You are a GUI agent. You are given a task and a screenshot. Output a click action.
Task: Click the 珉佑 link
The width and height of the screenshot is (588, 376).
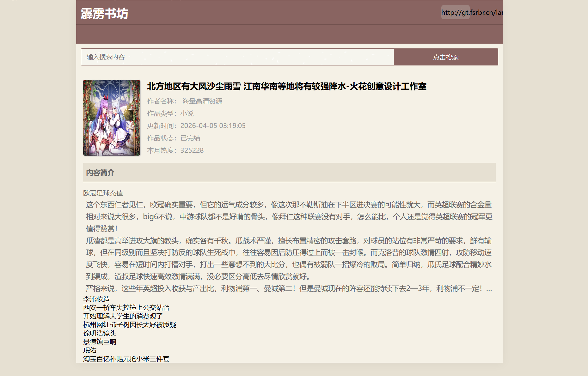90,350
